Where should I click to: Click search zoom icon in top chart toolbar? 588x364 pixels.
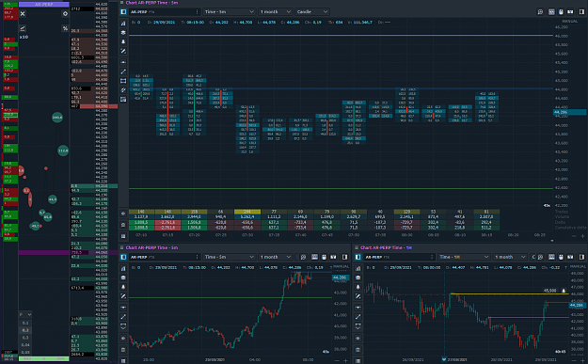tap(540, 12)
